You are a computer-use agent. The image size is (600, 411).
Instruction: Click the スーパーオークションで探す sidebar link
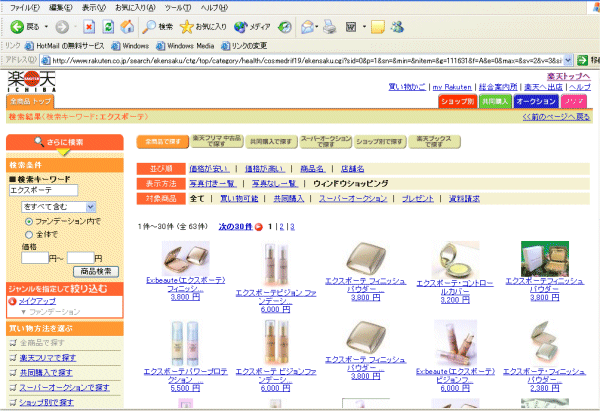(x=64, y=388)
